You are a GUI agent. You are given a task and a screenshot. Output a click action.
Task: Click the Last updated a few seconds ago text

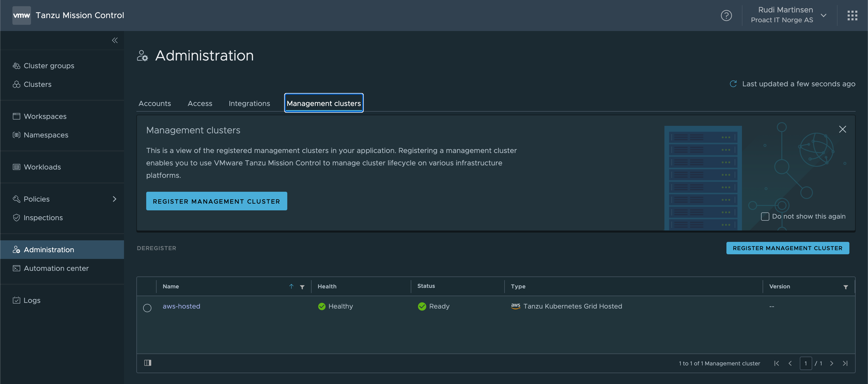click(799, 84)
